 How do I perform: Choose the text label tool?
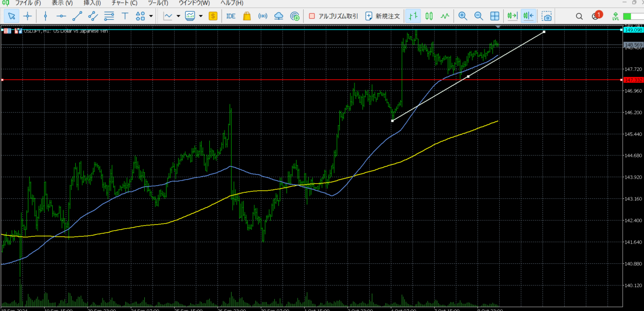pos(124,16)
